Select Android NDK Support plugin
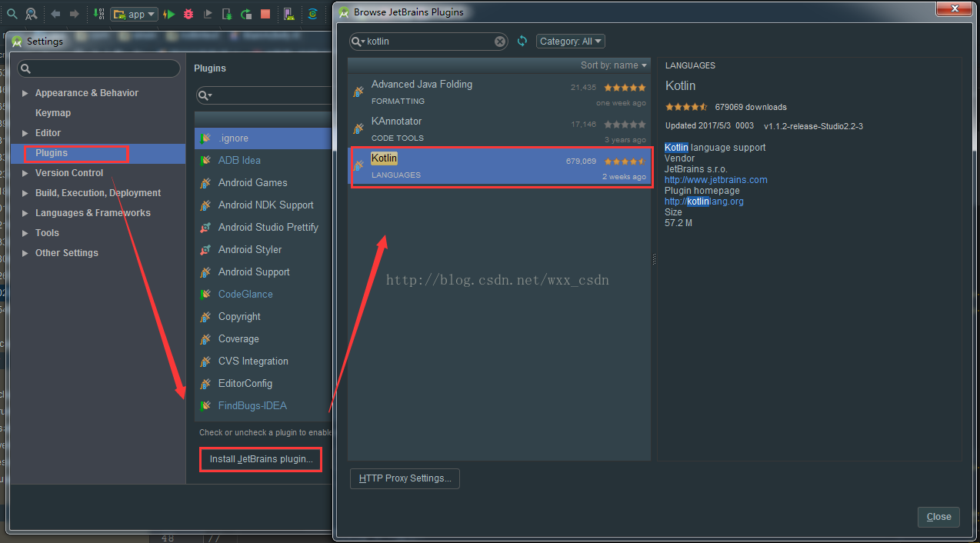This screenshot has height=543, width=980. tap(263, 205)
